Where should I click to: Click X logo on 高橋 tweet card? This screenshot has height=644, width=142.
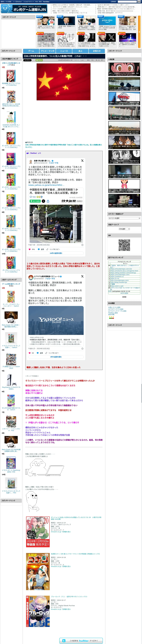click(x=82, y=161)
